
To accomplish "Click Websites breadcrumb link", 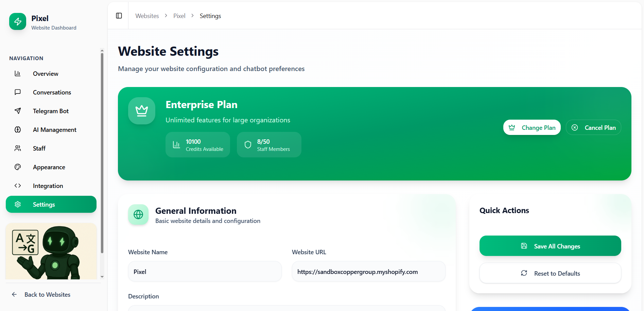I will tap(147, 16).
